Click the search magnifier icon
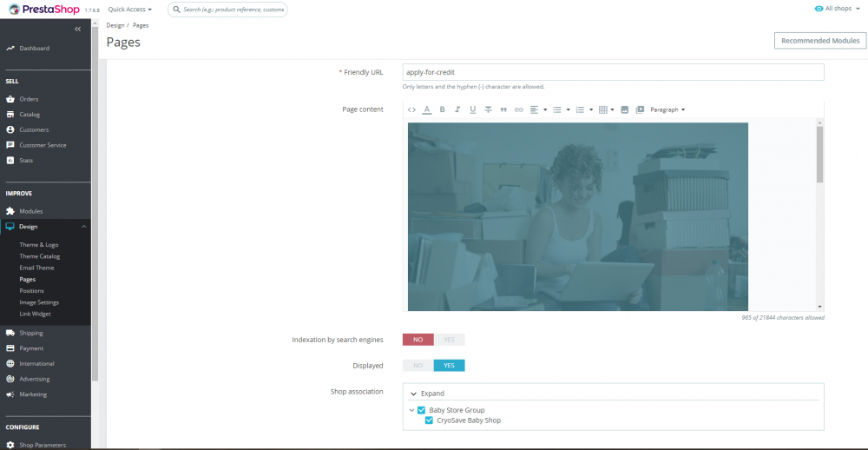The height and width of the screenshot is (450, 868). (x=176, y=10)
